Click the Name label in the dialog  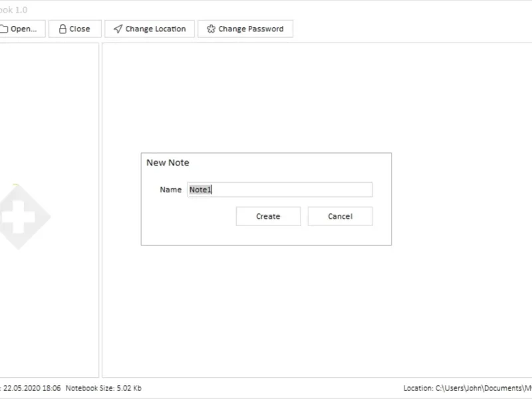[170, 190]
